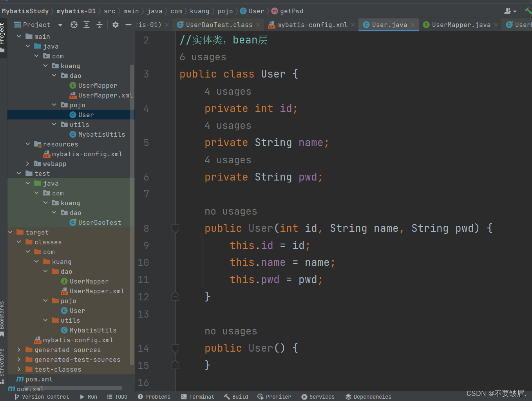This screenshot has width=532, height=401.
Task: Close the UserDaoTest.class tab
Action: pos(258,25)
